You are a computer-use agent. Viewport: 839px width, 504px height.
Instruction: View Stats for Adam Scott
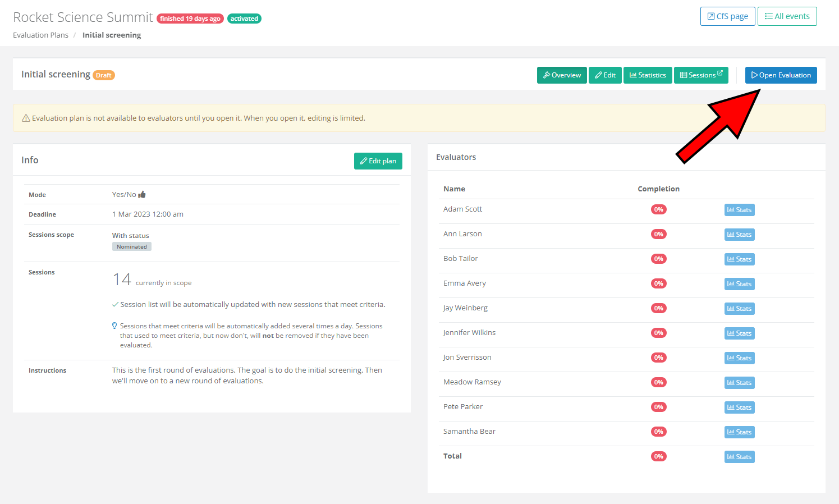tap(739, 210)
